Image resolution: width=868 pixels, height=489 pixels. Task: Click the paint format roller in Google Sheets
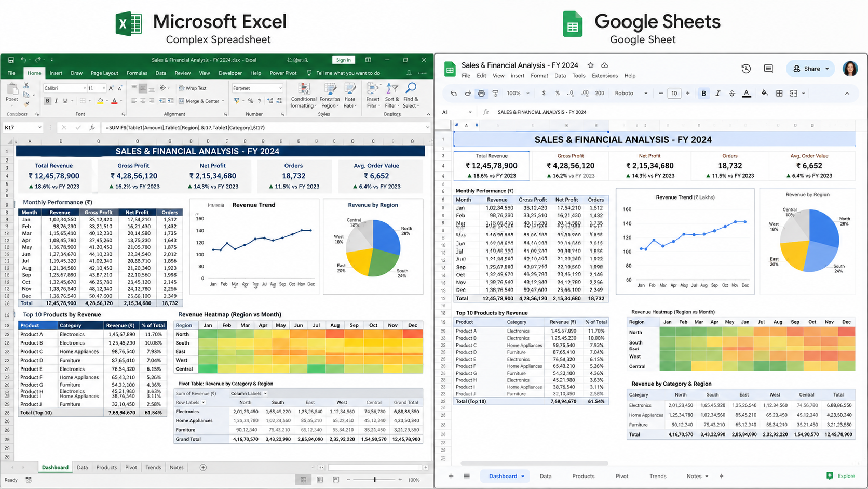click(495, 94)
